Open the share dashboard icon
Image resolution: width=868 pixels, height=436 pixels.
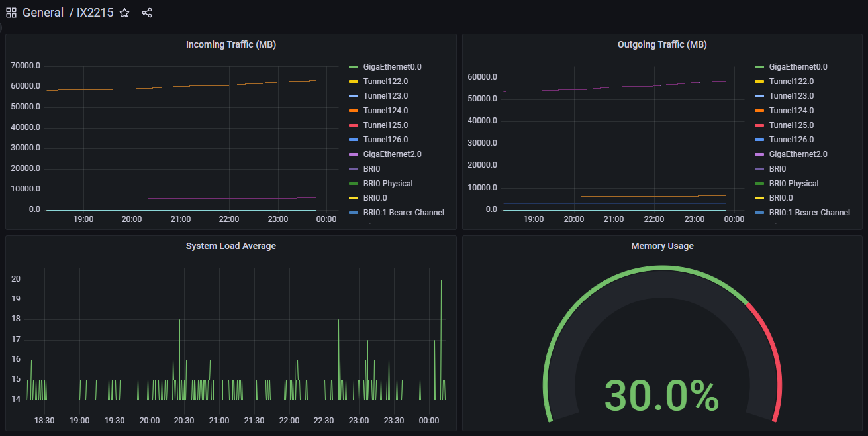(x=147, y=13)
